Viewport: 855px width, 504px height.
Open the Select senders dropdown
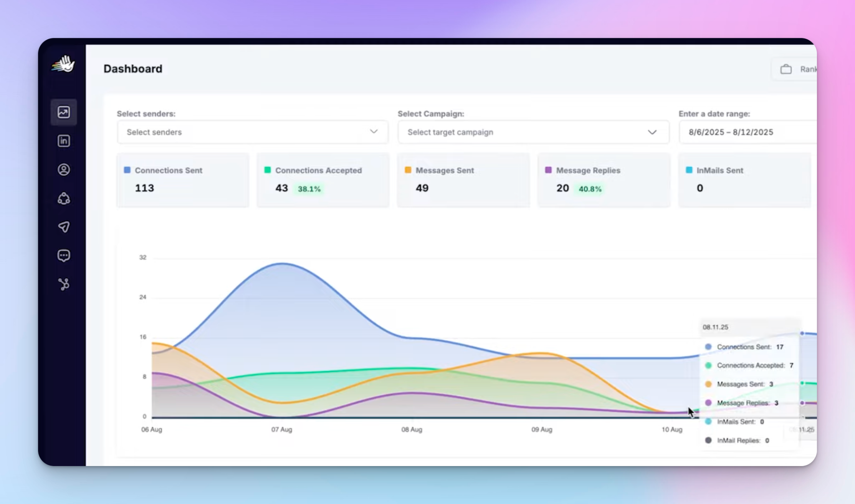pos(253,132)
